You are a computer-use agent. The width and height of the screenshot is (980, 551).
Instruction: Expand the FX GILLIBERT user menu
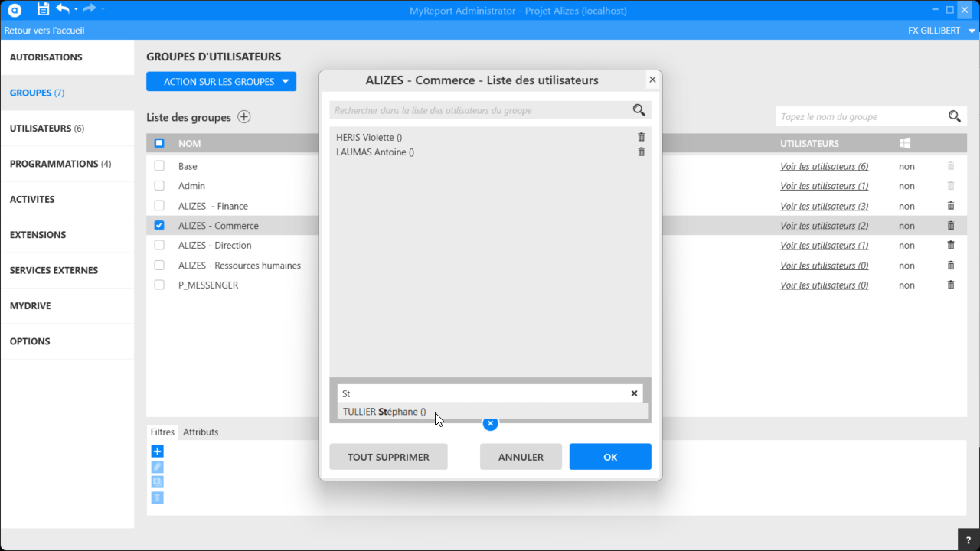(x=942, y=31)
